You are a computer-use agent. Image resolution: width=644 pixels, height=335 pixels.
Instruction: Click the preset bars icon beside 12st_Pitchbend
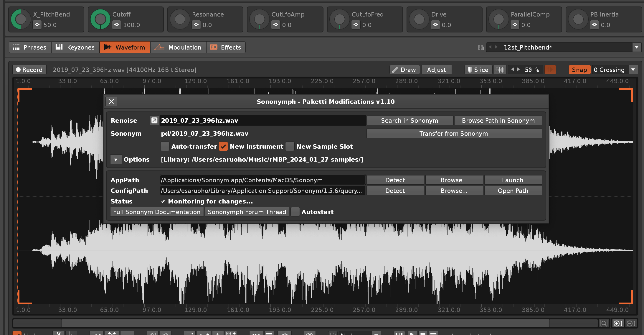[x=481, y=47]
